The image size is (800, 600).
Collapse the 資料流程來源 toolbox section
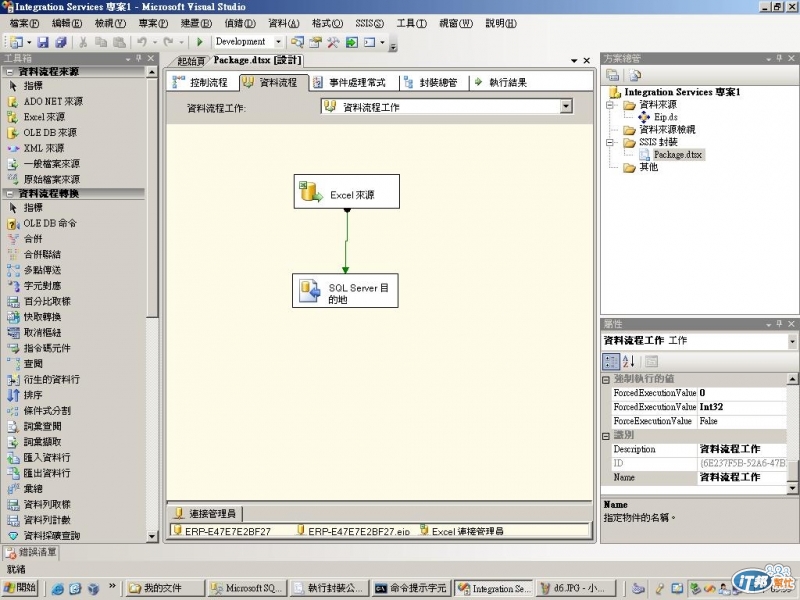pyautogui.click(x=9, y=72)
